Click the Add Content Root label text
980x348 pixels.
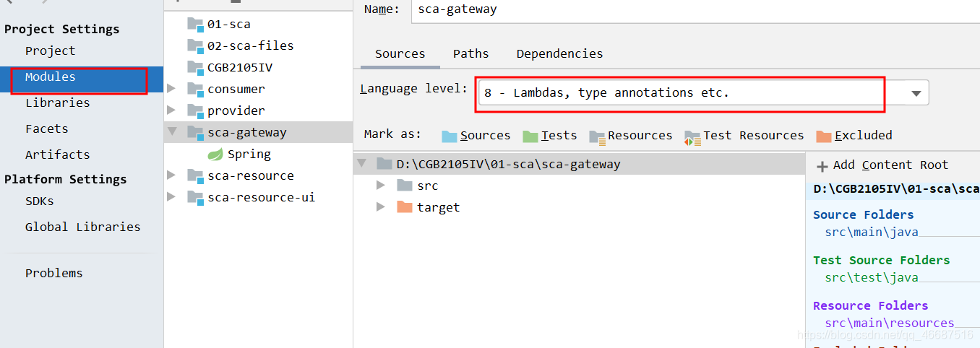pyautogui.click(x=890, y=165)
